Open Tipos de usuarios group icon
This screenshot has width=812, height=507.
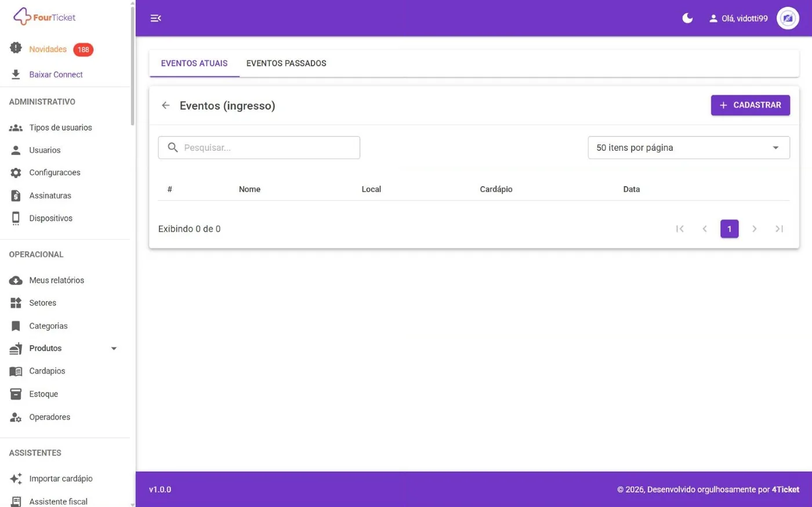(x=16, y=128)
